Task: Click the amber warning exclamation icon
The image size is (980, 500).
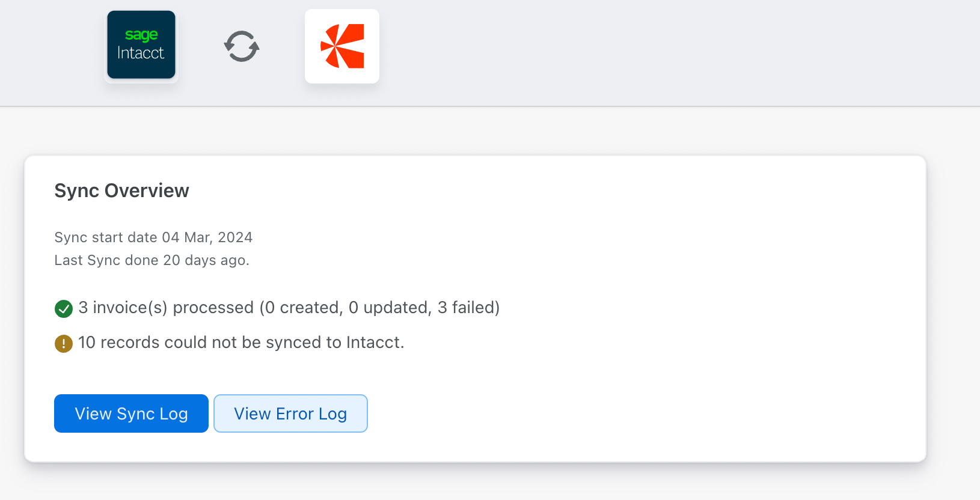Action: 64,344
